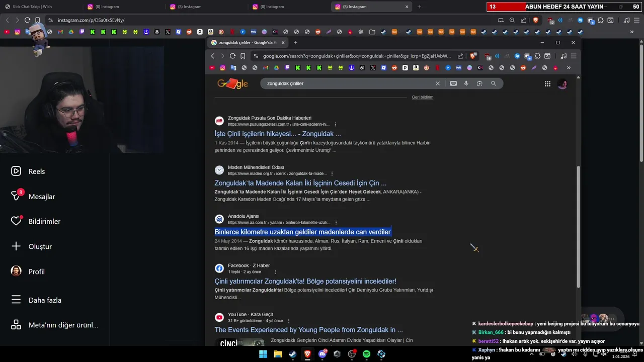The image size is (644, 362).
Task: Open Windows Start menu
Action: [x=263, y=354]
